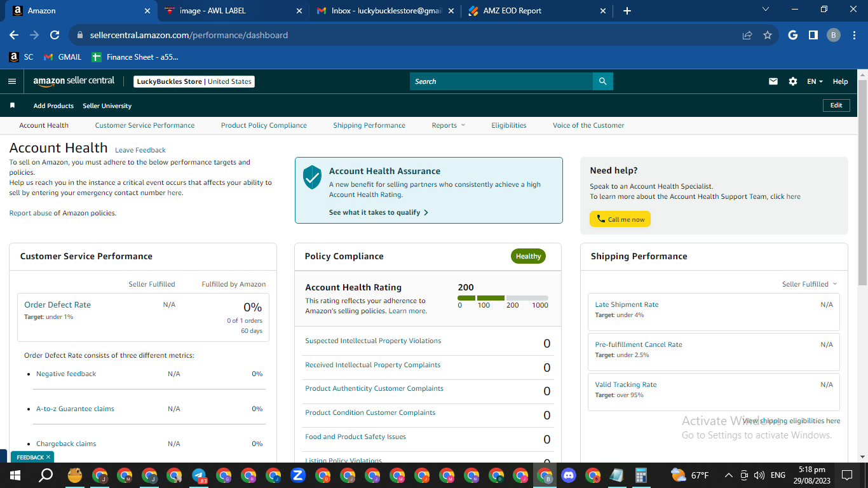The width and height of the screenshot is (868, 488).
Task: Show hidden system tray icons
Action: click(x=728, y=475)
